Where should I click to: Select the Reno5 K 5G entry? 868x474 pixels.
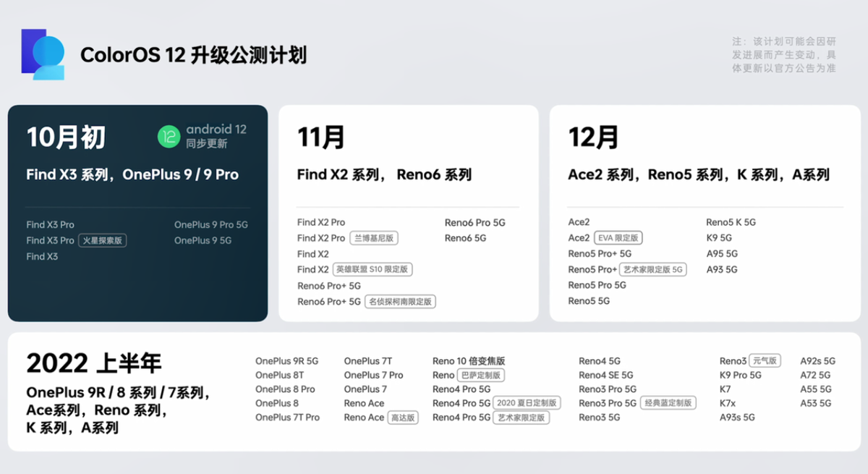(x=731, y=222)
